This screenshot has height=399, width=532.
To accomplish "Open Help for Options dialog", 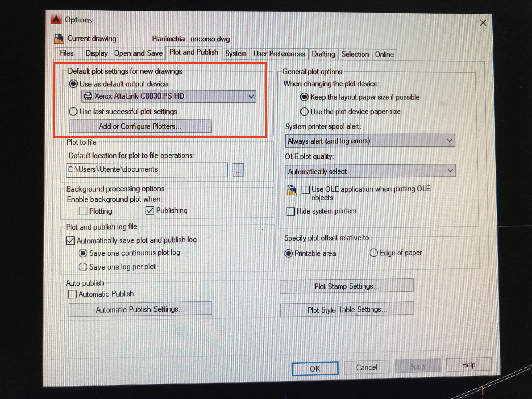I will 469,365.
